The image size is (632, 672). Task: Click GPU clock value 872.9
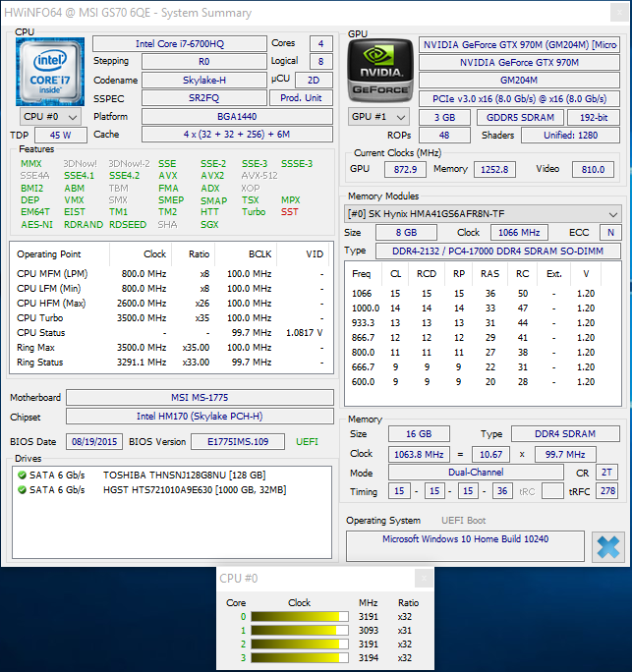pyautogui.click(x=405, y=169)
